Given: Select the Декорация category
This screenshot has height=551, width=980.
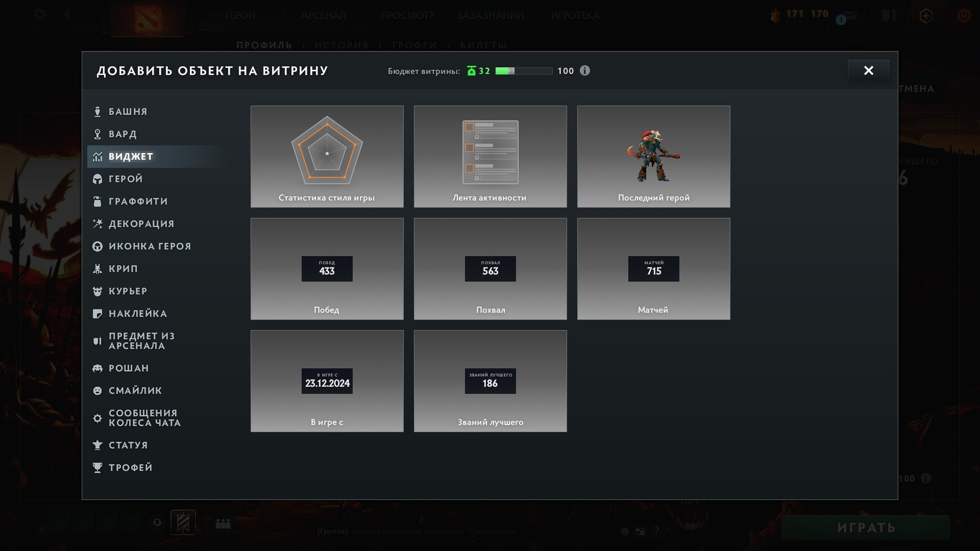Looking at the screenshot, I should click(x=141, y=224).
